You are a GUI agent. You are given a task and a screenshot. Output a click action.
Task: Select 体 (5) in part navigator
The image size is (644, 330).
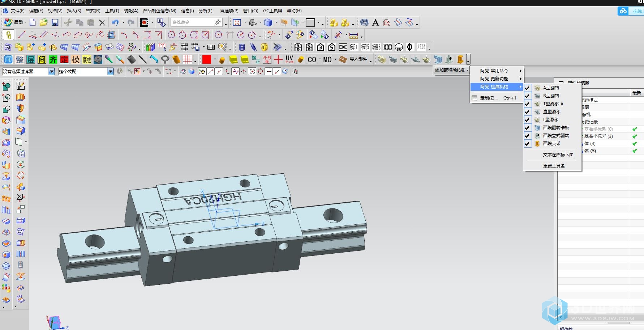[x=590, y=151]
